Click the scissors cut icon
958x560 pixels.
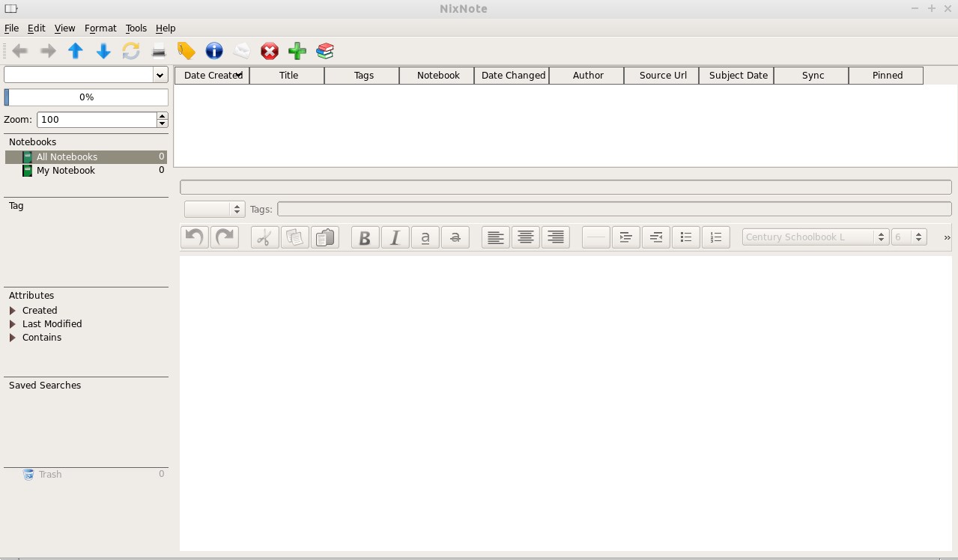(x=264, y=237)
